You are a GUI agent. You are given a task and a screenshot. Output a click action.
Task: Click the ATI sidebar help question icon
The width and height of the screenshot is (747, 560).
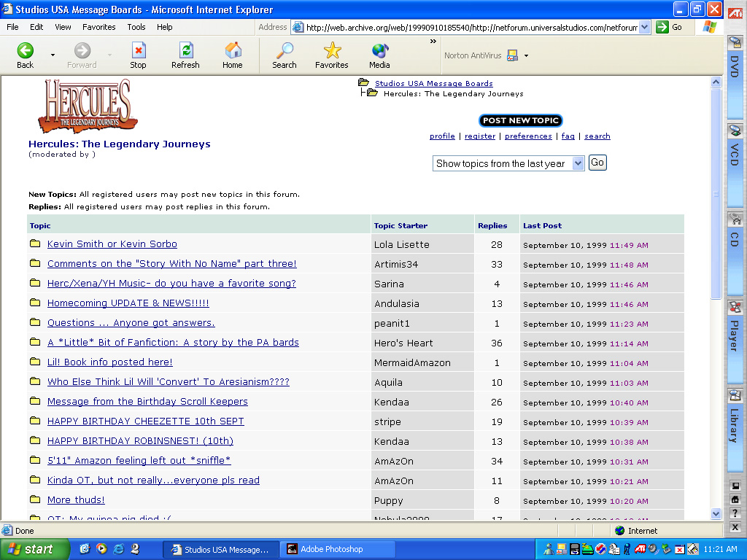point(735,513)
